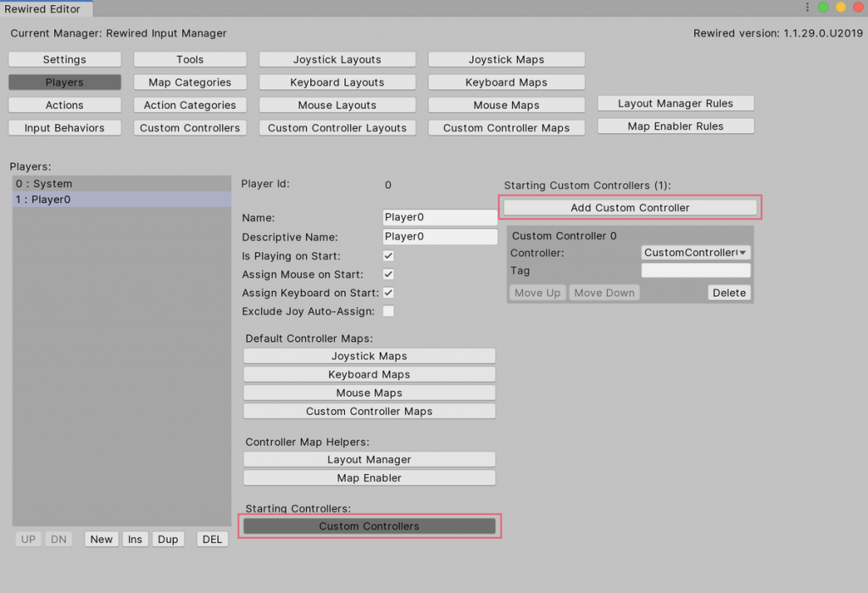This screenshot has width=868, height=593.
Task: Open Map Enabler helper
Action: (x=370, y=478)
